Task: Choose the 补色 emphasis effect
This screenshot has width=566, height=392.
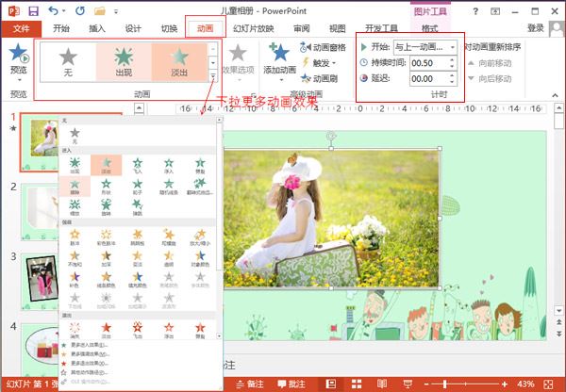Action: 75,280
